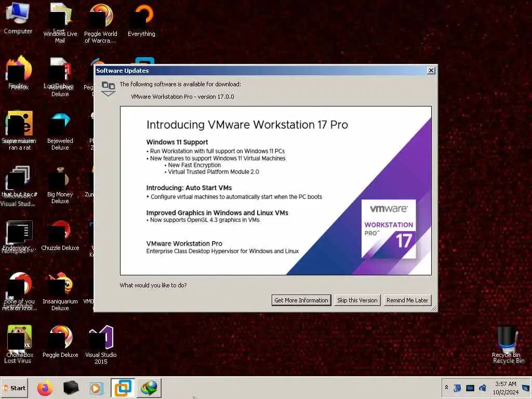
Task: Choose Skip this Version
Action: point(357,300)
